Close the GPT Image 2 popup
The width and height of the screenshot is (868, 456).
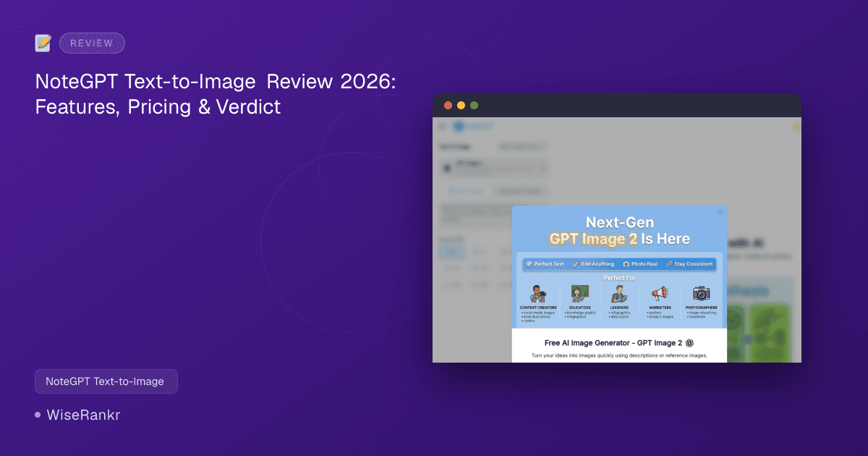[x=720, y=212]
